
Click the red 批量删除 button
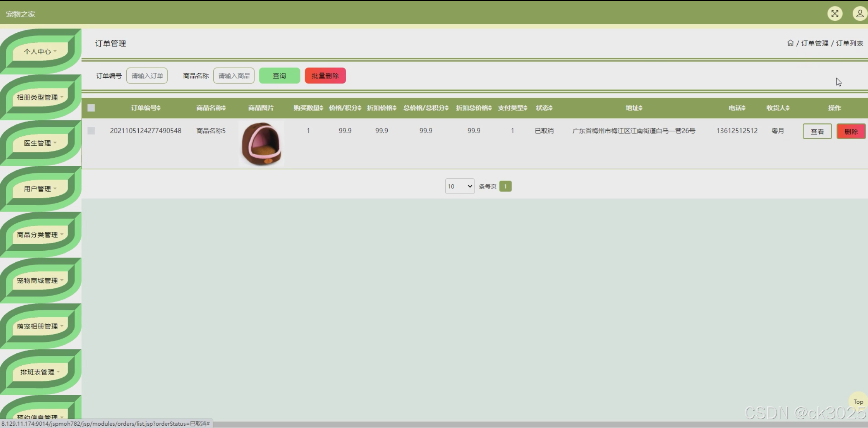(325, 76)
